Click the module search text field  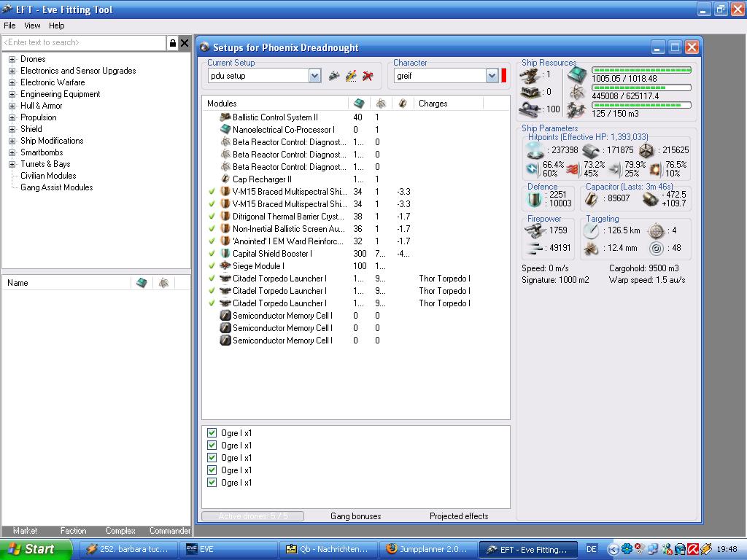[x=85, y=43]
